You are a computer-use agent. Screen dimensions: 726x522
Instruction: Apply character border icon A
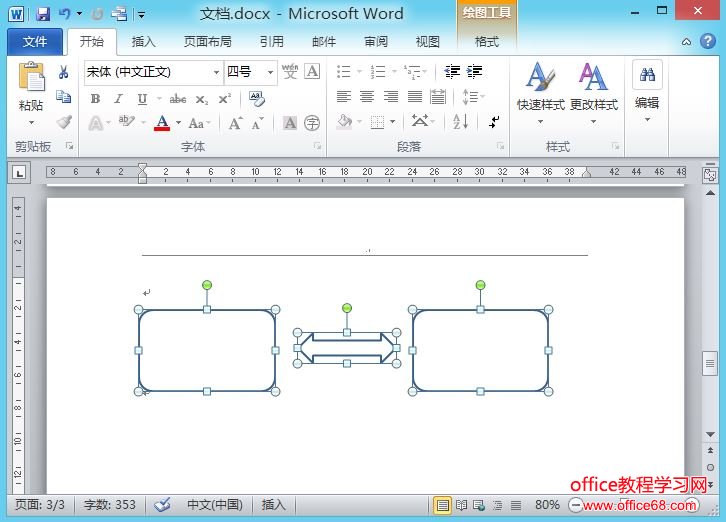(x=313, y=72)
